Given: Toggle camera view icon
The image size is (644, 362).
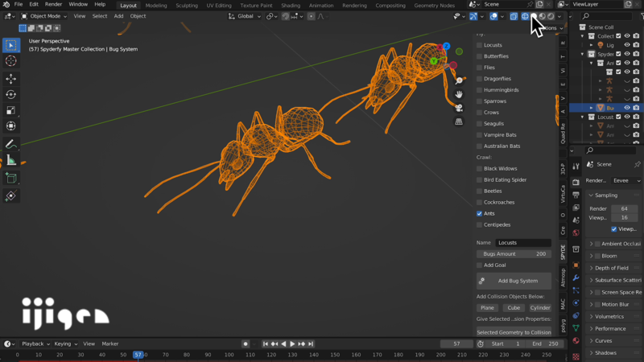Looking at the screenshot, I should (459, 108).
